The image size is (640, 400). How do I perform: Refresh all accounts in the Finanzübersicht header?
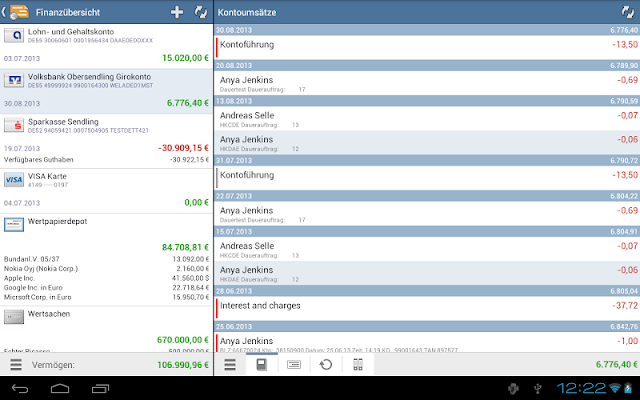point(201,12)
